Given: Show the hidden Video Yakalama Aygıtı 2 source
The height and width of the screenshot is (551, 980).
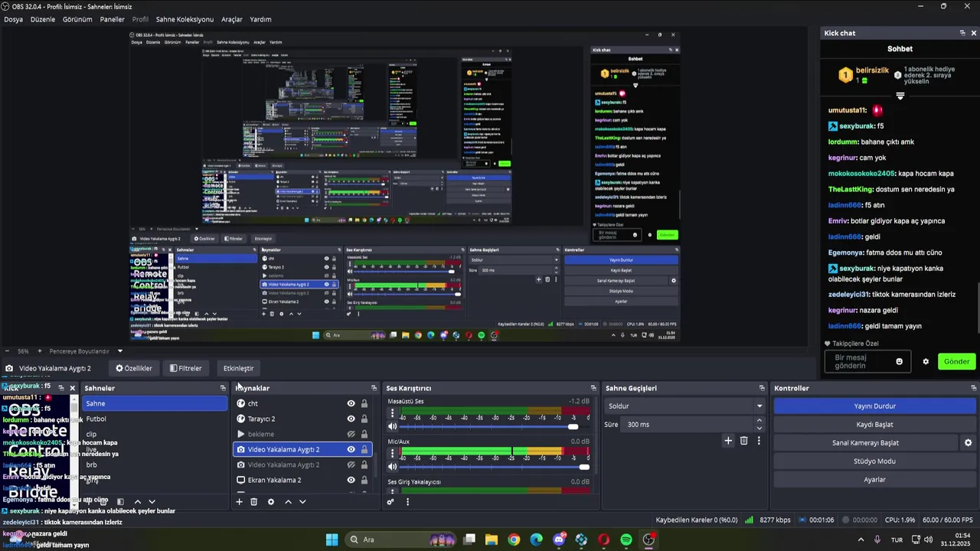Looking at the screenshot, I should pos(351,465).
